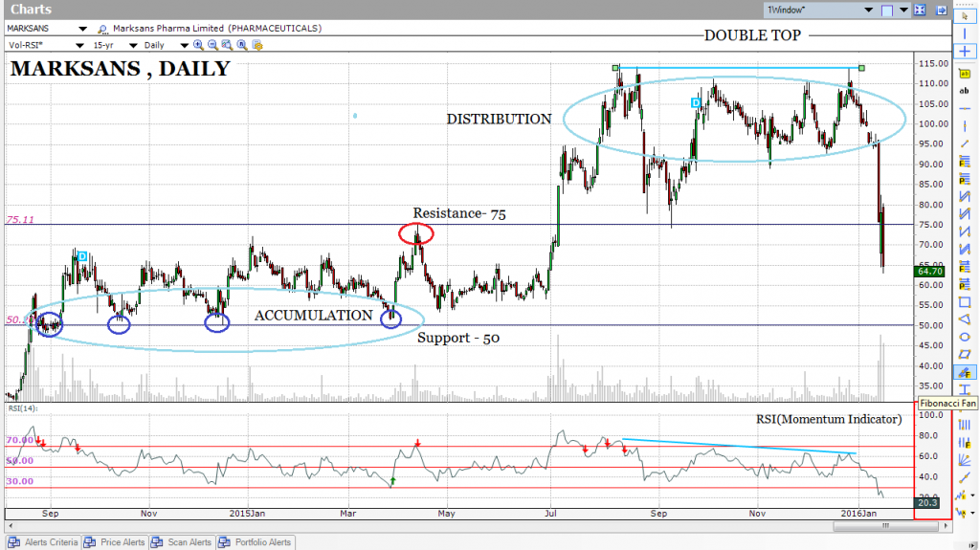The width and height of the screenshot is (980, 550).
Task: Click the export arrow icon in title bar
Action: pos(942,10)
